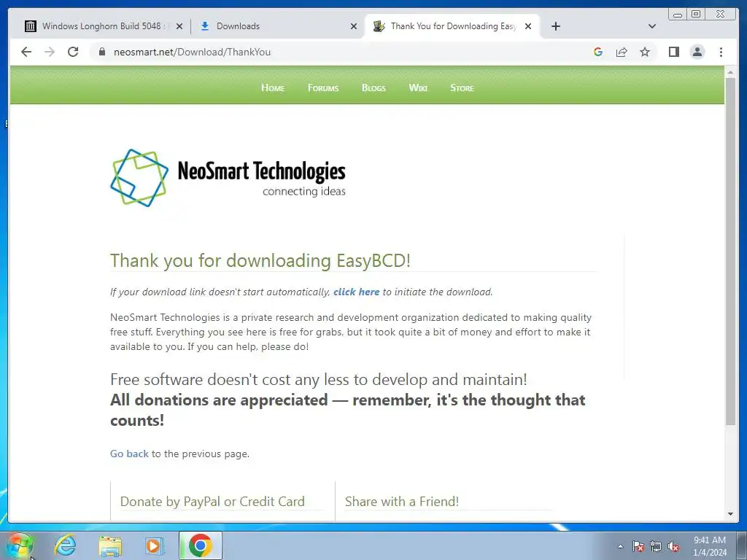Open the Google icon in address bar
The width and height of the screenshot is (747, 560).
[598, 52]
